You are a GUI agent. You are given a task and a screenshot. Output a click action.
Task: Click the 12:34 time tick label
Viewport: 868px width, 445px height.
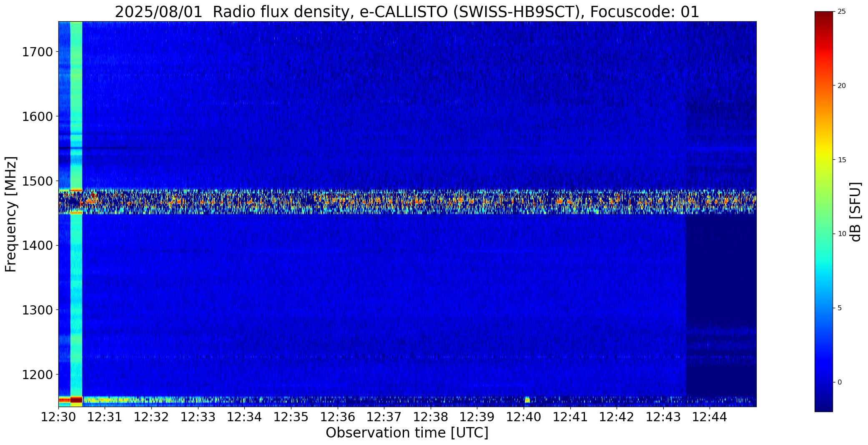245,417
